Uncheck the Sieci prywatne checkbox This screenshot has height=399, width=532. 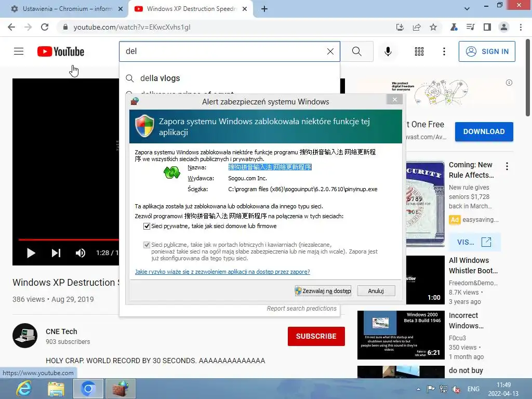click(147, 227)
